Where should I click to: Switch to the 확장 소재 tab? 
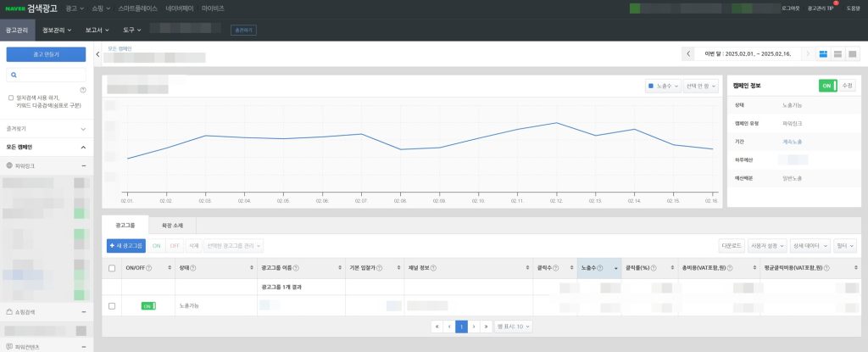pyautogui.click(x=172, y=226)
